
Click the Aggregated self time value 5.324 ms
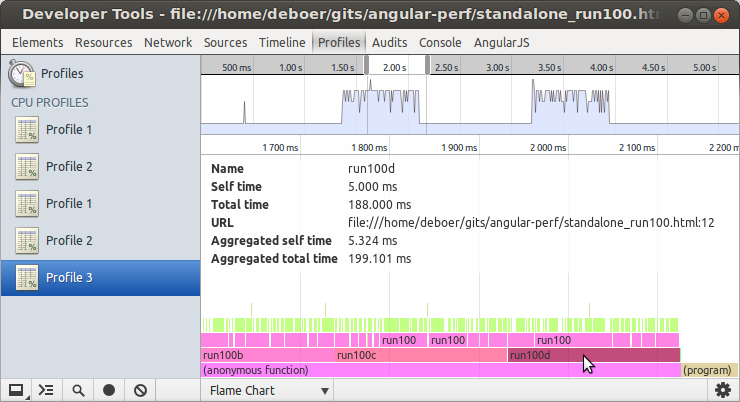click(372, 241)
